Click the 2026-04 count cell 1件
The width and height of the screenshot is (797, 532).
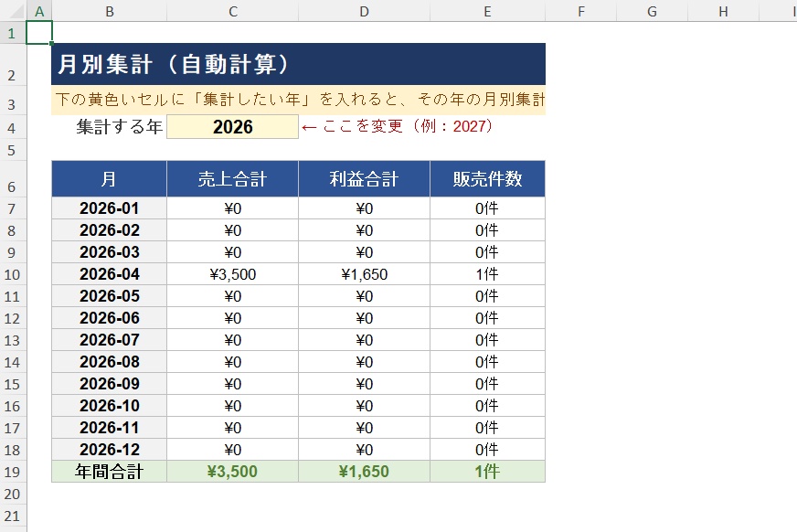[x=487, y=274]
